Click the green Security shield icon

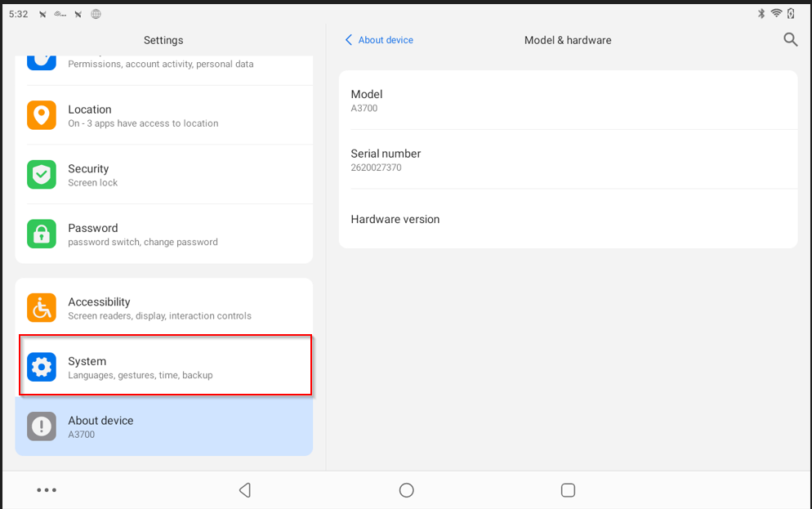[42, 175]
